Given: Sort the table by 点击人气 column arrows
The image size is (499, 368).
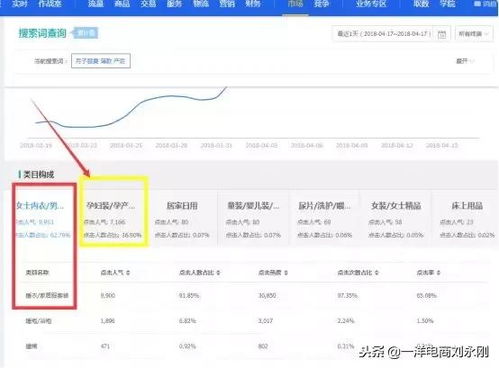Looking at the screenshot, I should (128, 273).
